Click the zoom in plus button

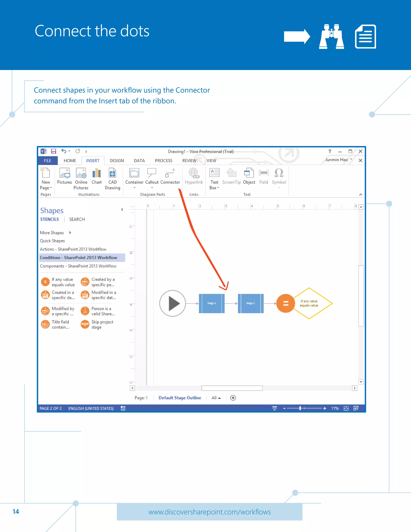pyautogui.click(x=325, y=408)
